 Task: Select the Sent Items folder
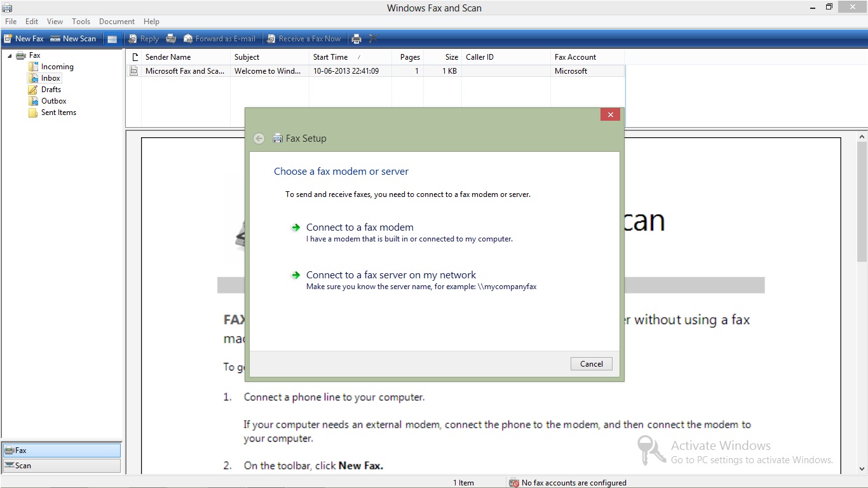58,112
